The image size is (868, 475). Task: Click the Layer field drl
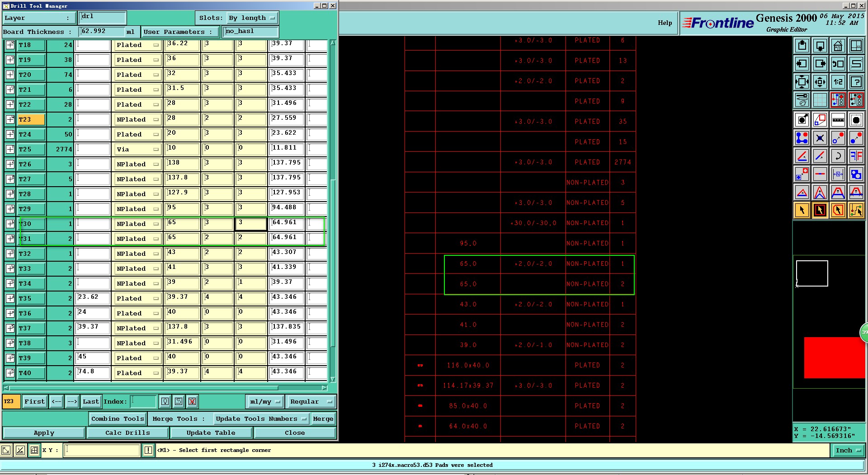pyautogui.click(x=102, y=18)
